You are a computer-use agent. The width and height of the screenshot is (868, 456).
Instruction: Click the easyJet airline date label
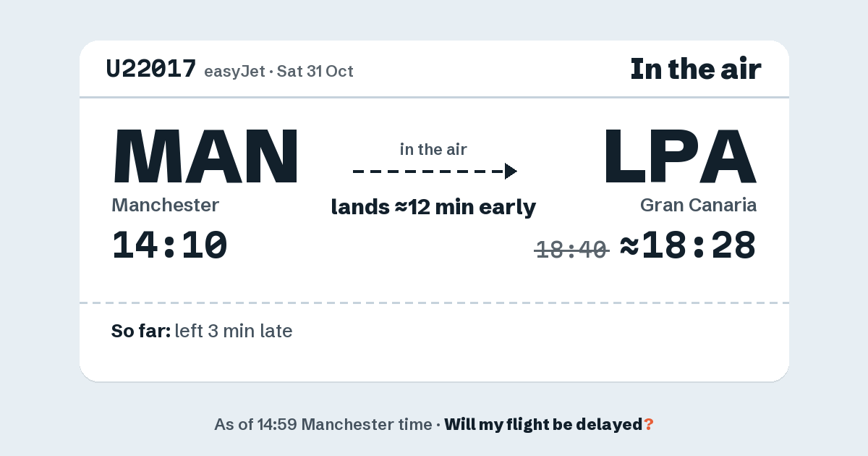click(x=279, y=71)
